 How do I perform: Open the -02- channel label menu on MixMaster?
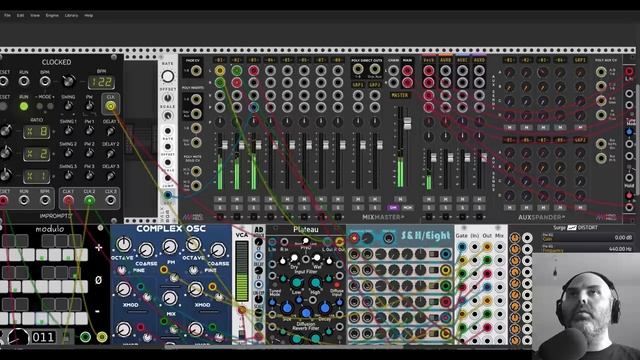pos(237,60)
